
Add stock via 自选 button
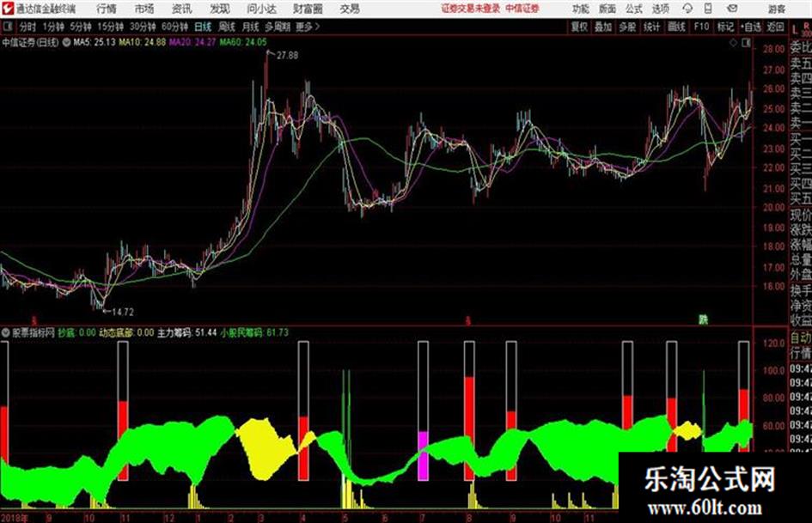pos(751,27)
